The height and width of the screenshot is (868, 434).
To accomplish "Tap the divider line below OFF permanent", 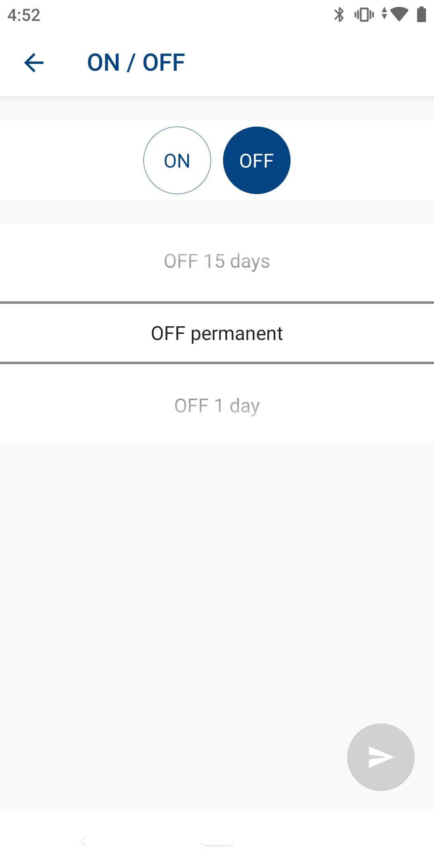I will [217, 363].
